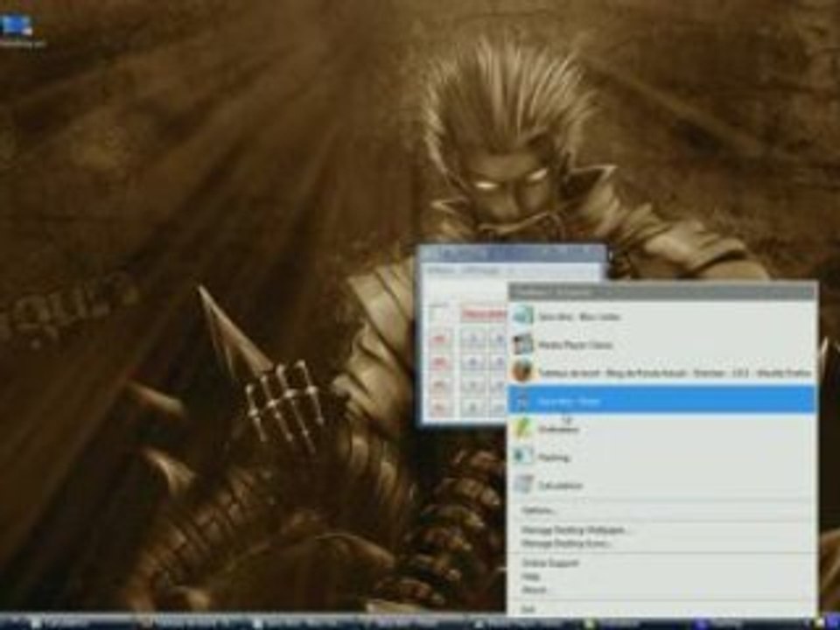
Task: Open Options... from the popup menu
Action: click(662, 510)
